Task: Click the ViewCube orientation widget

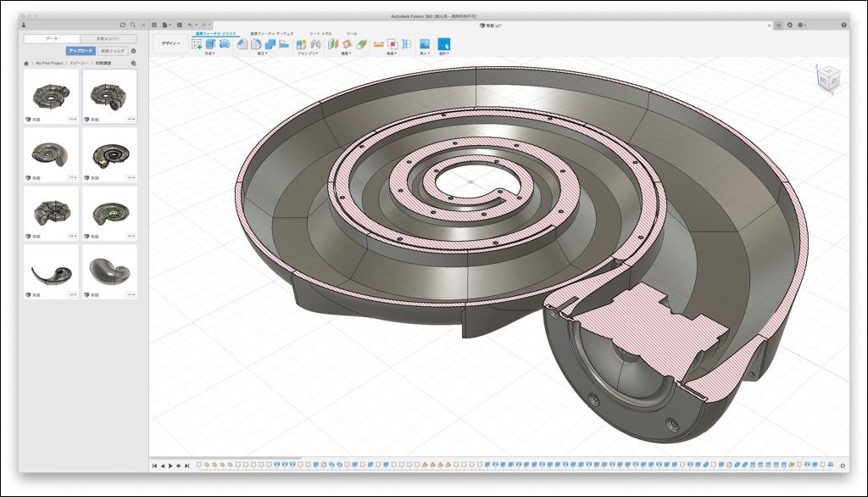Action: [827, 79]
